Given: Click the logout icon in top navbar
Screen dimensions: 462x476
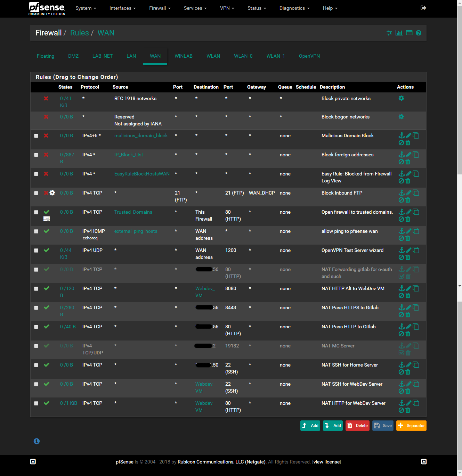Looking at the screenshot, I should (423, 8).
